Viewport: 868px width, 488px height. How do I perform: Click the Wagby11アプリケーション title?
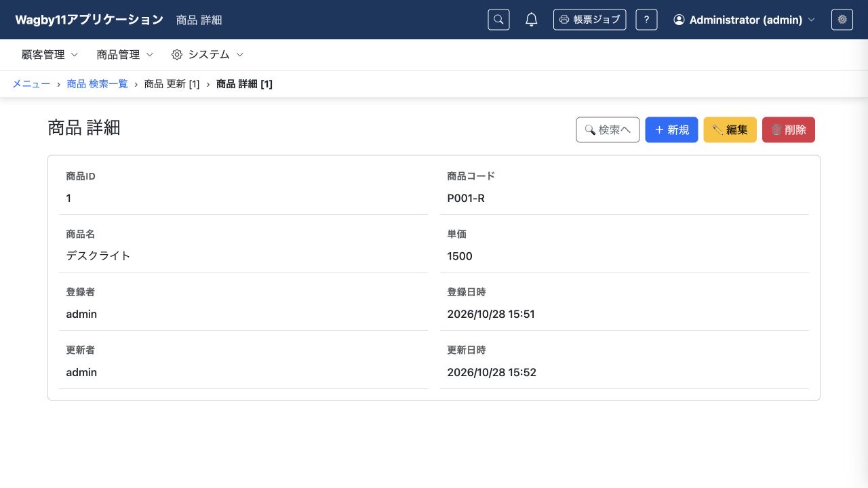click(x=90, y=20)
